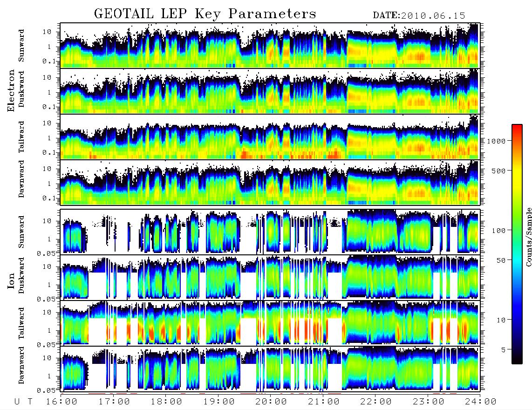532x410 pixels.
Task: Click the colorbar tick label 10
Action: pos(501,320)
